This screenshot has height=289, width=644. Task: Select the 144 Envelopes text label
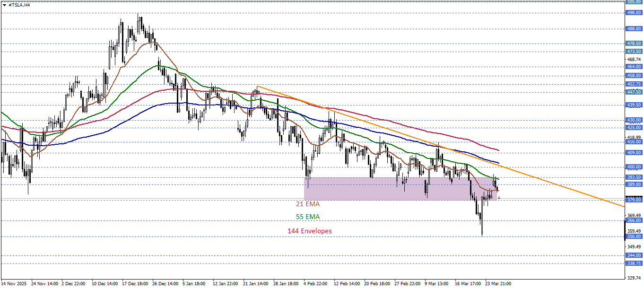pyautogui.click(x=309, y=231)
